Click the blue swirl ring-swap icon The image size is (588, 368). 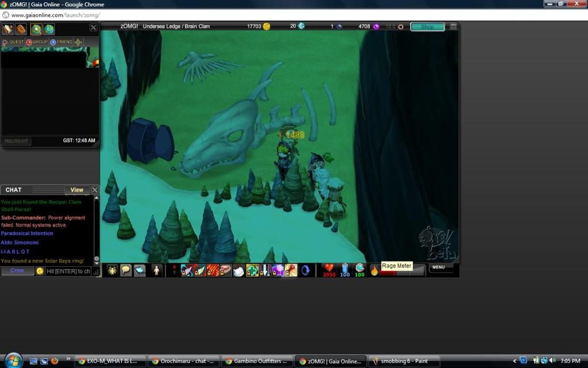[x=305, y=270]
